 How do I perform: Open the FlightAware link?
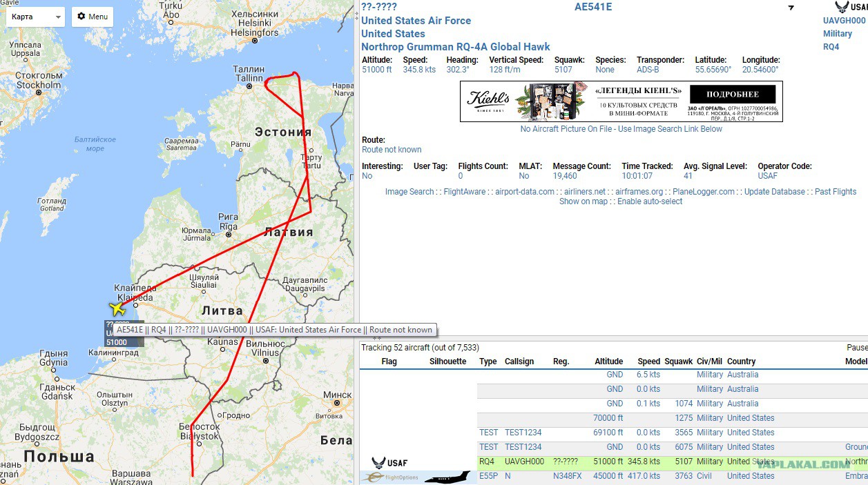click(465, 192)
